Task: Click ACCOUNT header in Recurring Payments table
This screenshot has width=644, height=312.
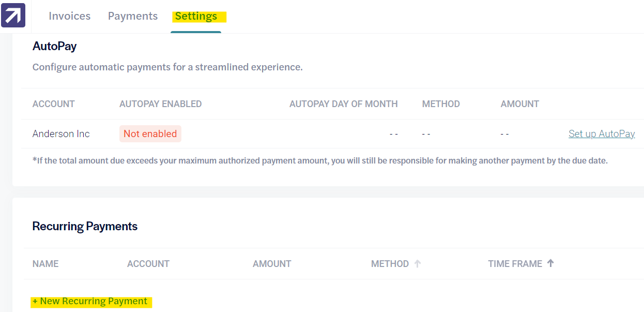Action: coord(148,264)
